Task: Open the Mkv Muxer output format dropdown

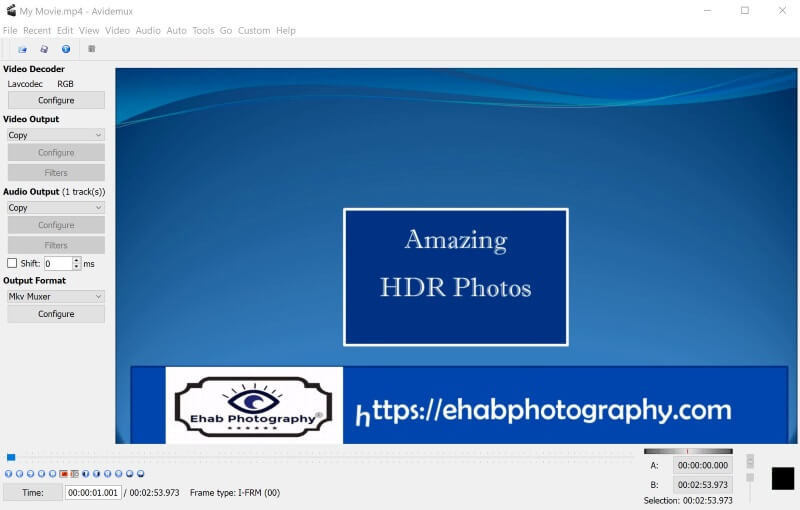Action: click(x=56, y=296)
